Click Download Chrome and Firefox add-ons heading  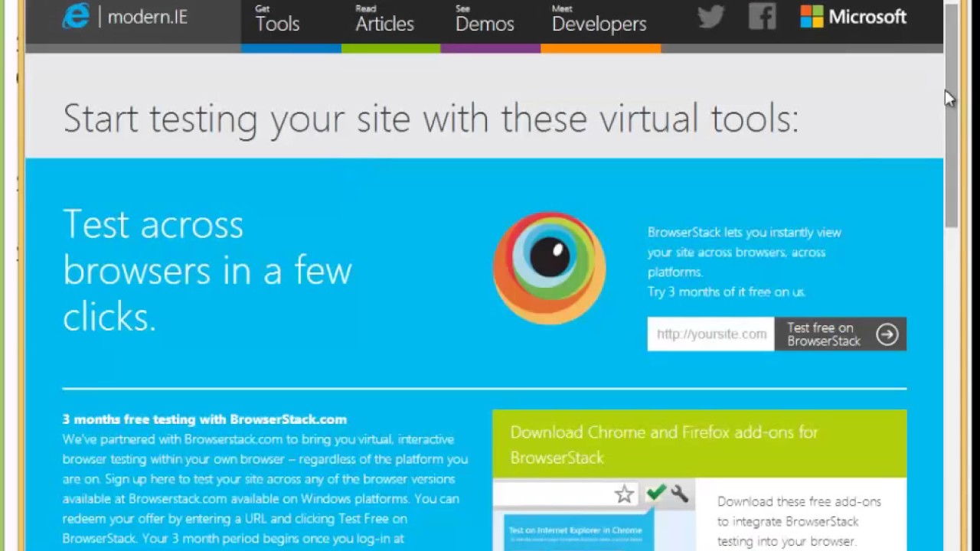click(664, 445)
